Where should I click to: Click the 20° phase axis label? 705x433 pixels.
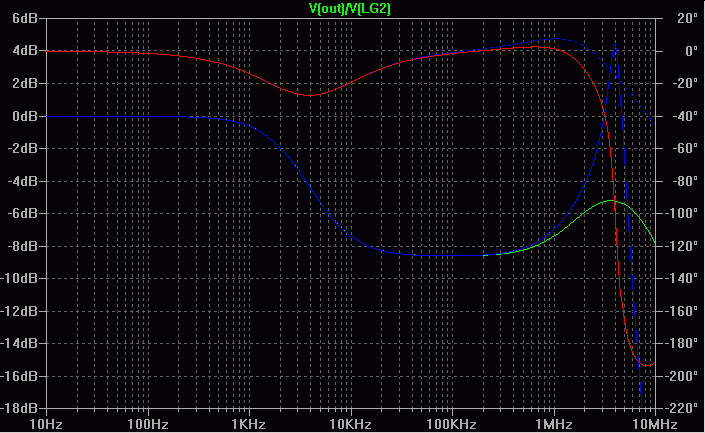click(x=685, y=18)
